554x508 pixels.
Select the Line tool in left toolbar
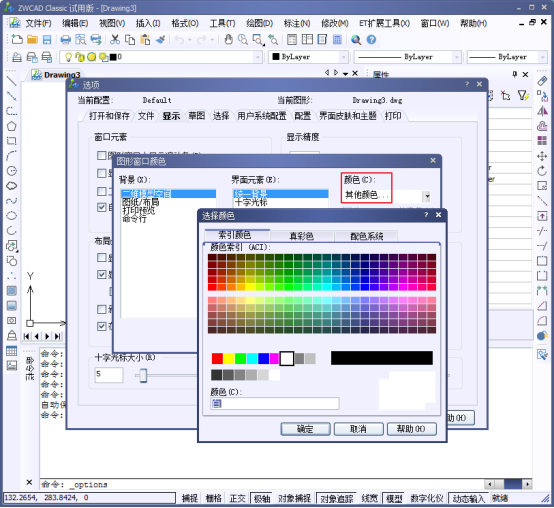[x=12, y=81]
